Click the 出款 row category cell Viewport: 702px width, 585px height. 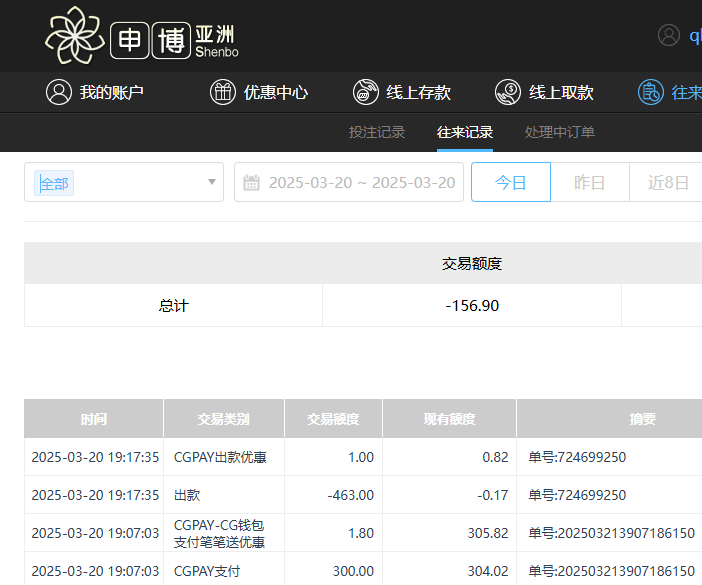click(224, 495)
